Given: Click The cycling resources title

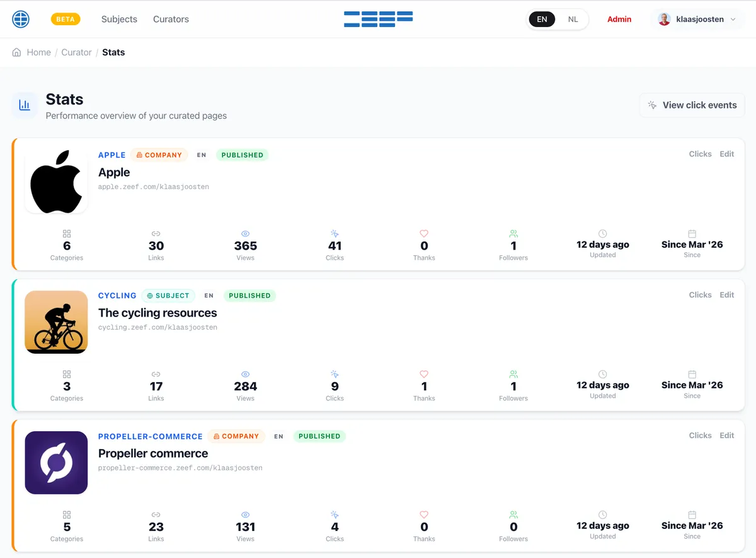Looking at the screenshot, I should (x=157, y=313).
